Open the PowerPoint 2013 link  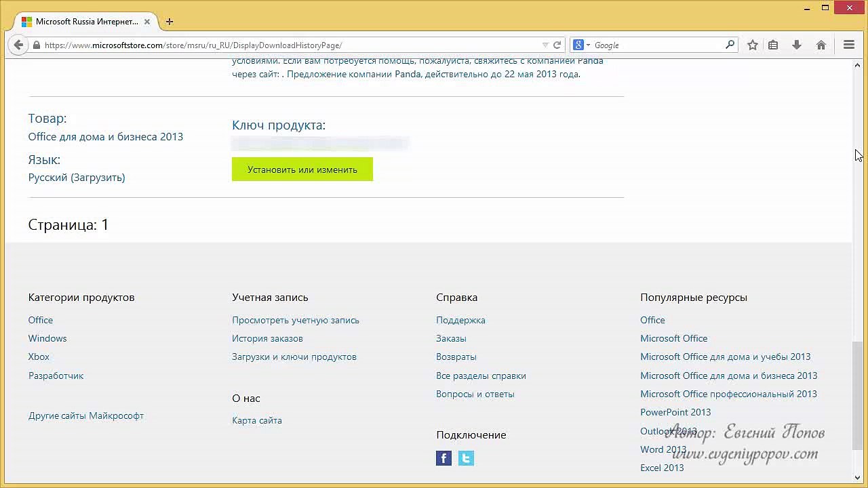pyautogui.click(x=675, y=412)
